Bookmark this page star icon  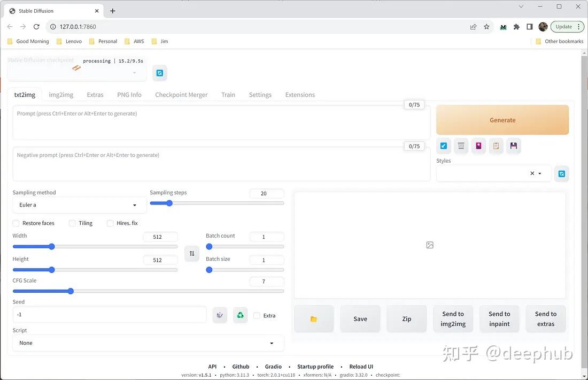tap(486, 27)
